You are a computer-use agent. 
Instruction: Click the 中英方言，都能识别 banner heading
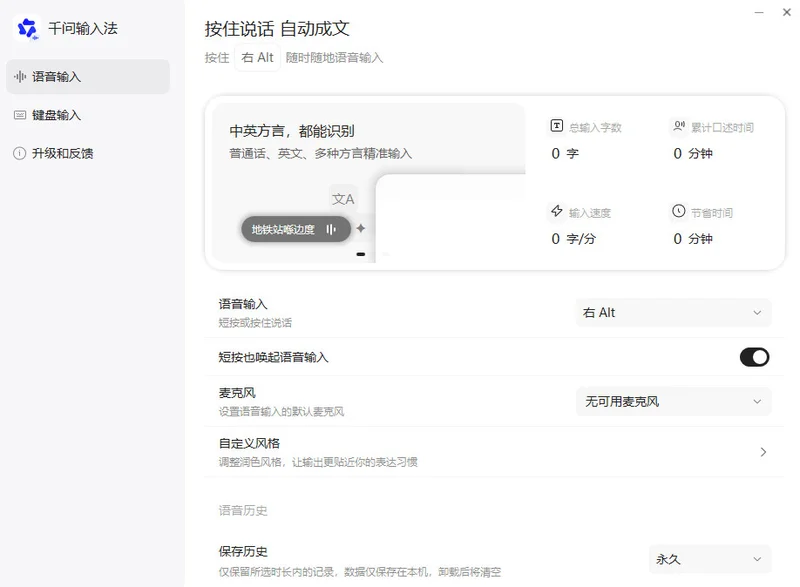point(292,131)
